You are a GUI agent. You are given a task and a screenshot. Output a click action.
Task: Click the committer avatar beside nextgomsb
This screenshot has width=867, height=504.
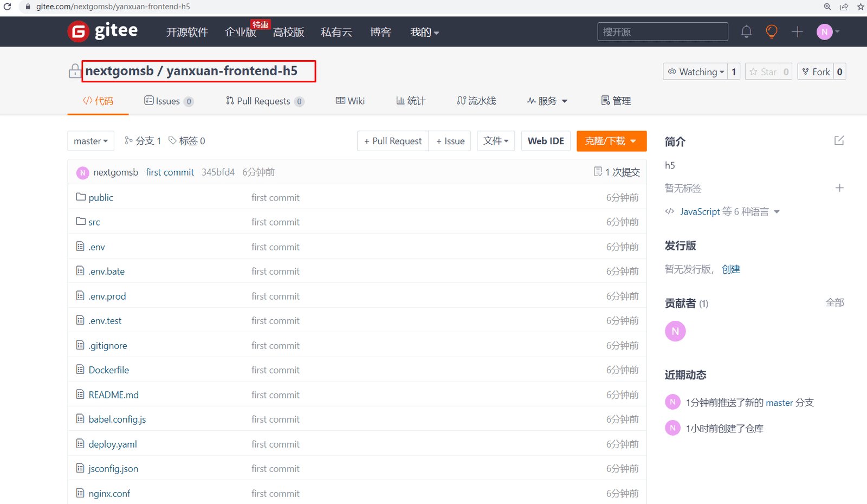point(82,172)
